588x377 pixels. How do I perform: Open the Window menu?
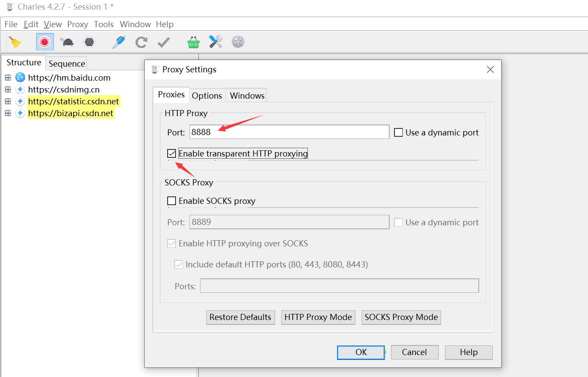[x=135, y=24]
